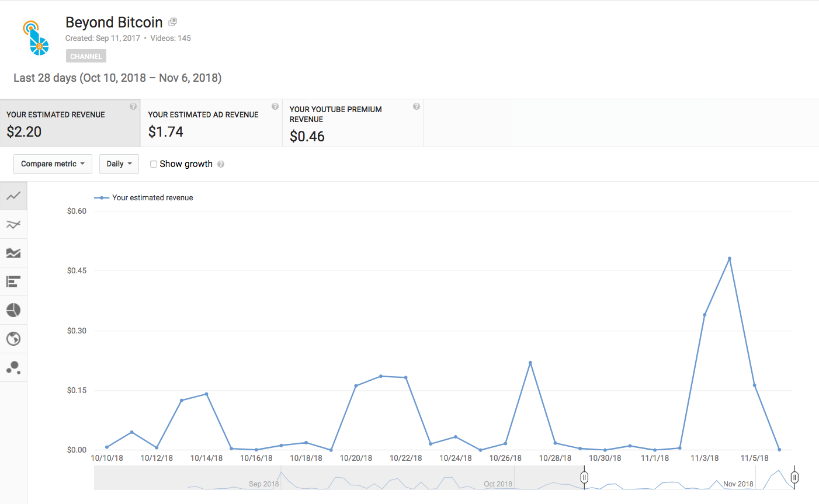Screen dimensions: 819x504
Task: Select the bubble chart icon
Action: 13,367
